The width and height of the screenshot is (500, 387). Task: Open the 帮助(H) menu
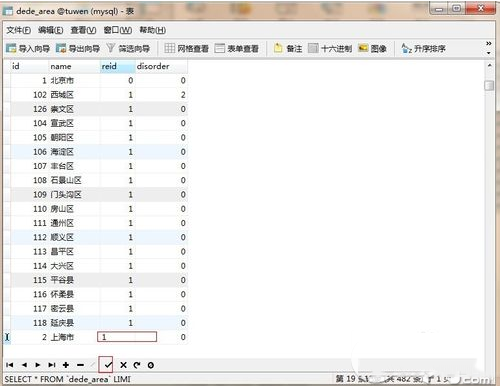152,30
